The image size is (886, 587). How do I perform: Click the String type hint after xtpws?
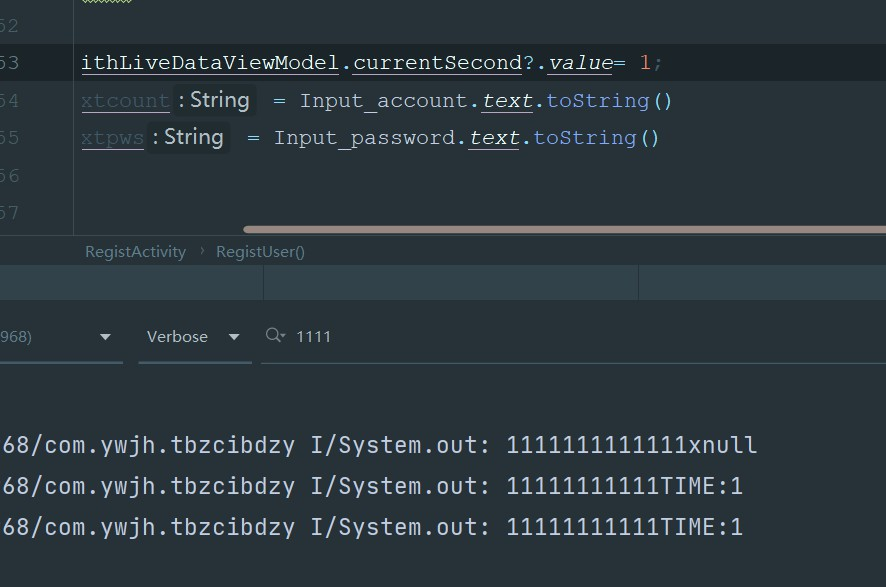[x=193, y=138]
